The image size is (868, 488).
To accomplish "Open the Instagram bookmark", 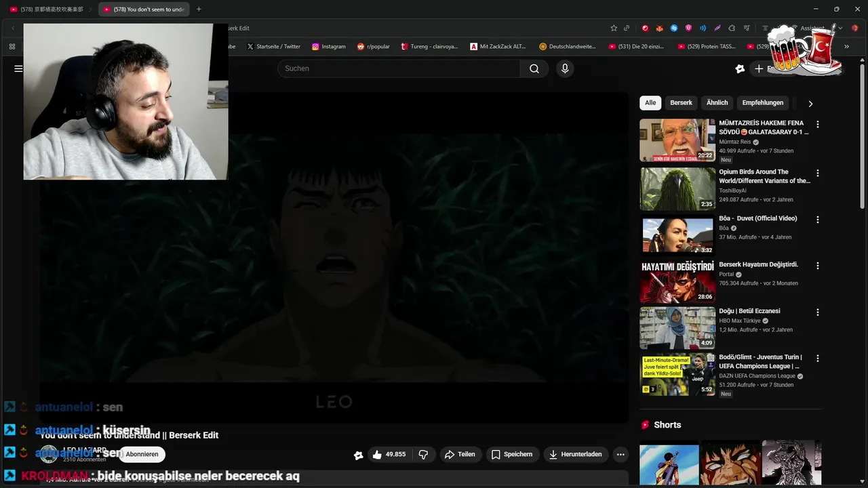I will pos(329,46).
